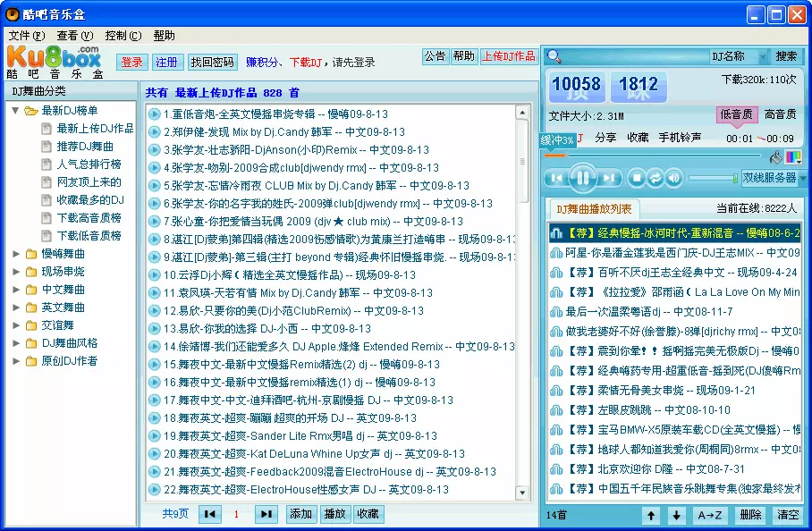Expand the 交谊舞 folder
Viewport: 812px width, 531px height.
pos(16,325)
